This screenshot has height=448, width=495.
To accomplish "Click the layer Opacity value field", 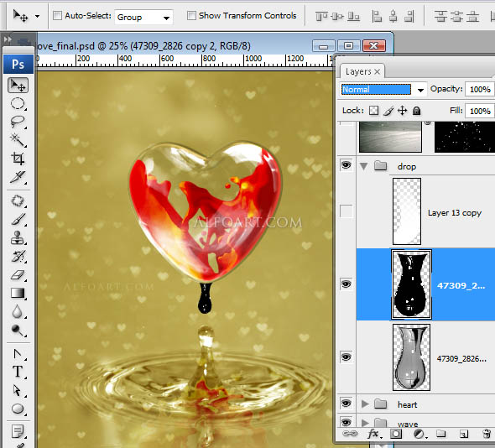I will pos(480,89).
